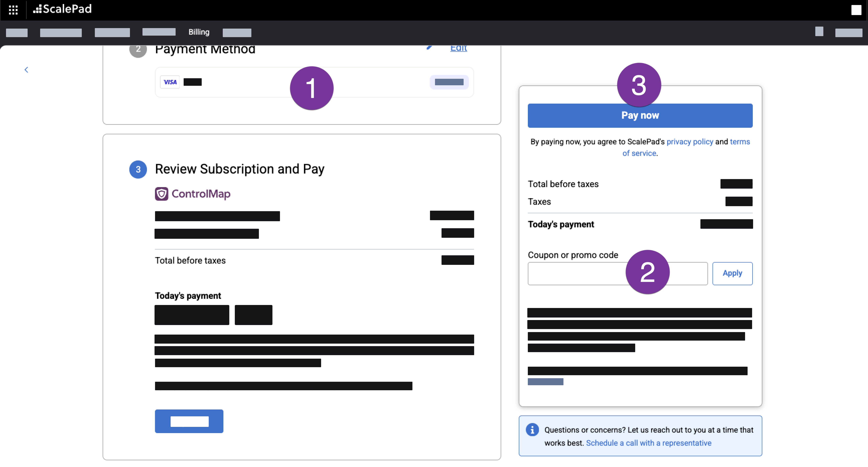Click the Visa card icon
The image size is (868, 467).
pyautogui.click(x=170, y=82)
